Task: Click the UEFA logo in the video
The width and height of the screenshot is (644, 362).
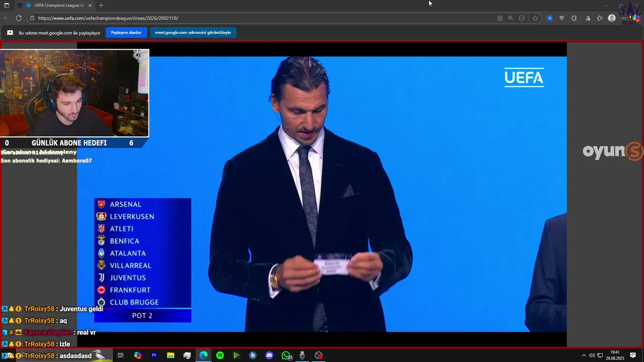Action: click(x=524, y=78)
